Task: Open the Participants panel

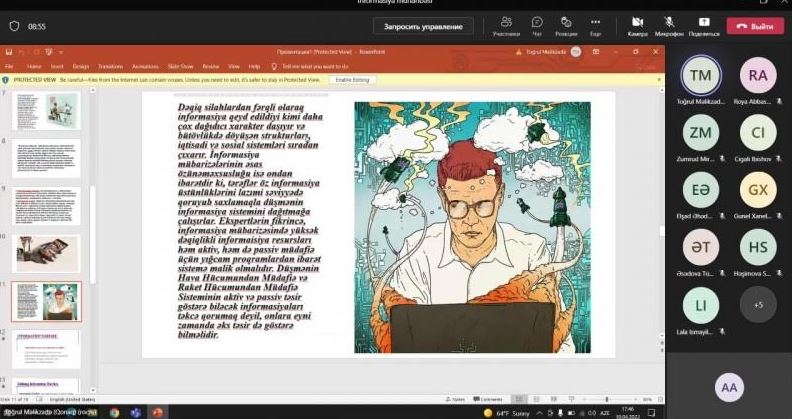Action: pyautogui.click(x=506, y=26)
